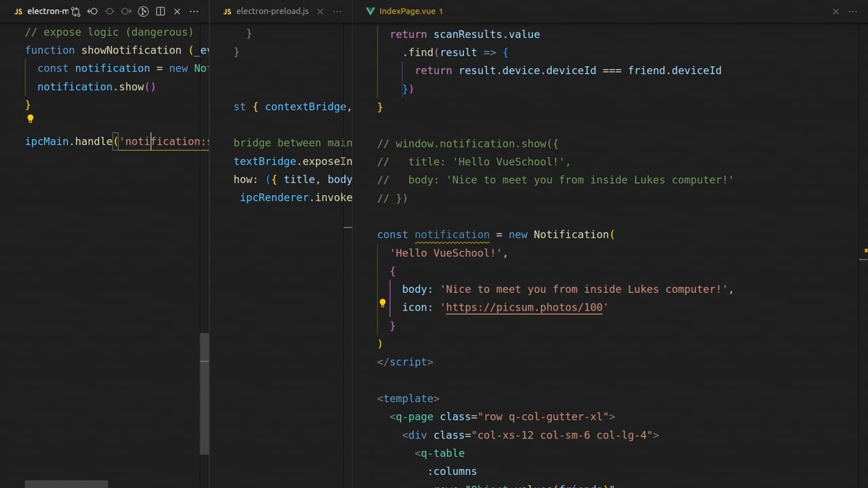Click 'contextBridge' in electron-preload.js

click(x=305, y=106)
